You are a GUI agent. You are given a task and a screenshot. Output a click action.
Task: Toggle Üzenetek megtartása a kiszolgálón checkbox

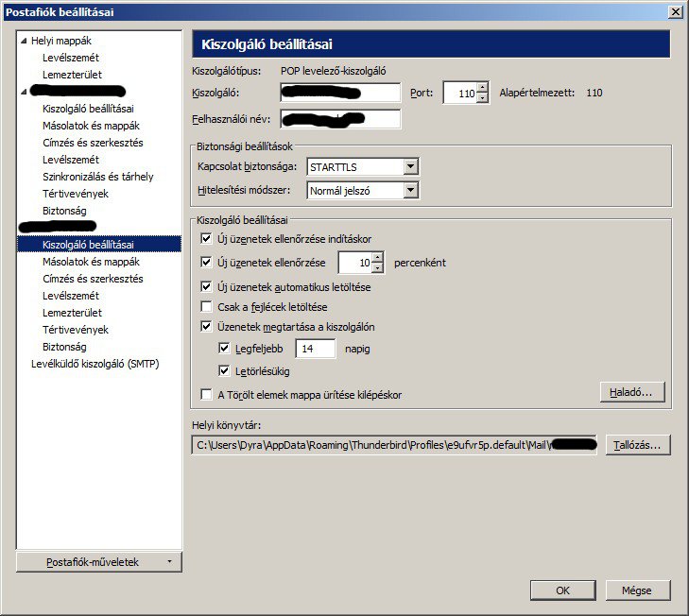[x=206, y=327]
